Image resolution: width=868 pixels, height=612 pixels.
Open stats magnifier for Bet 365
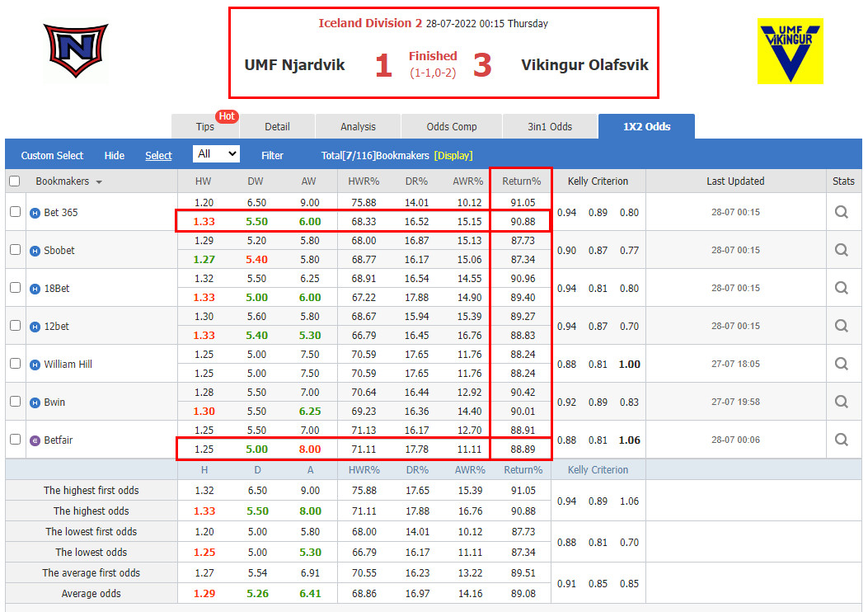coord(841,212)
